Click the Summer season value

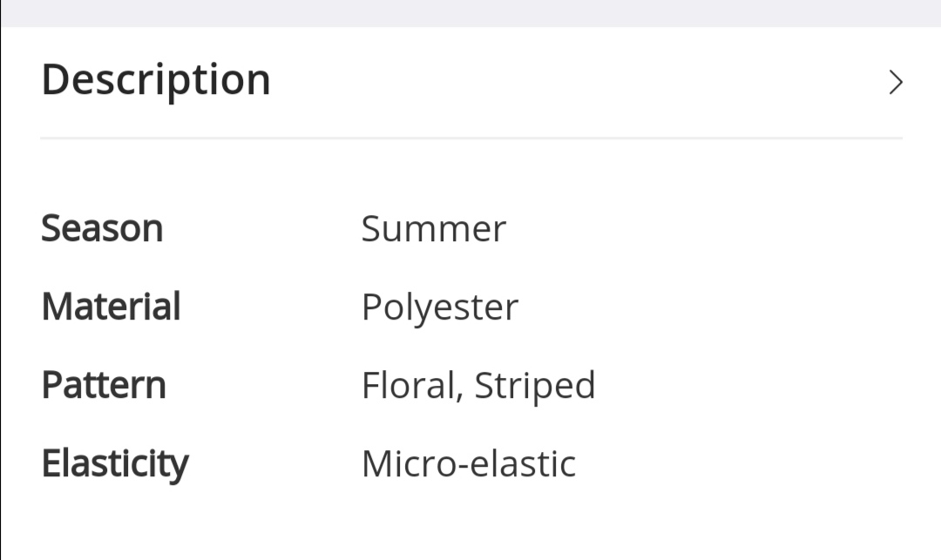click(434, 229)
